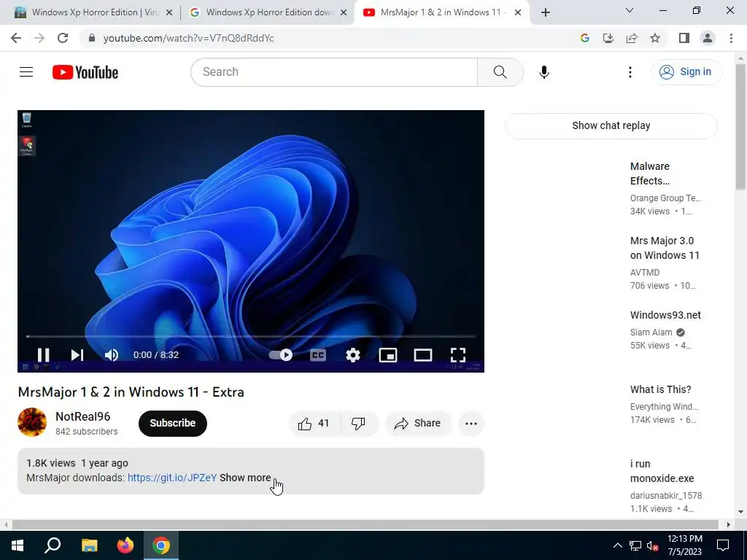
Task: Share this page icon in toolbar
Action: (x=632, y=38)
